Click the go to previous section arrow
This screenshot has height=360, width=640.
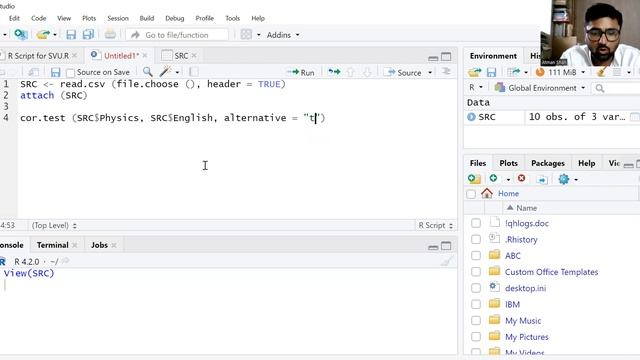coord(350,72)
